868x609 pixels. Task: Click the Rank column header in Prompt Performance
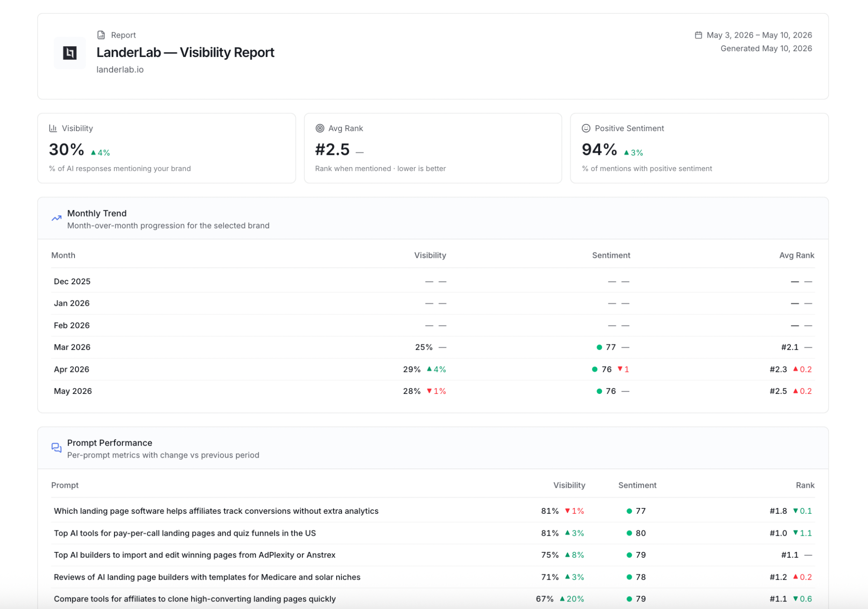(805, 485)
